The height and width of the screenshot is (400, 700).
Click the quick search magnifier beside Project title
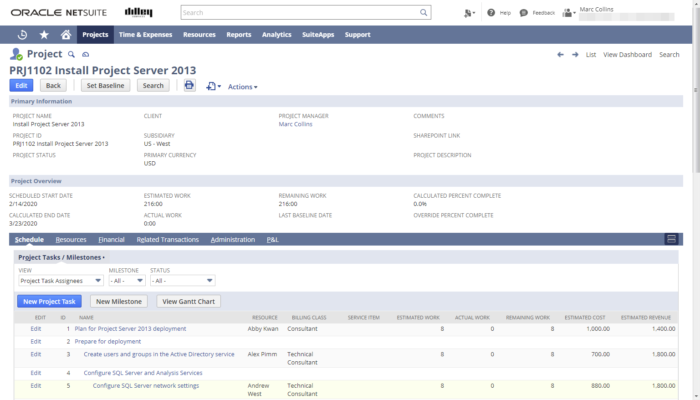pos(71,54)
